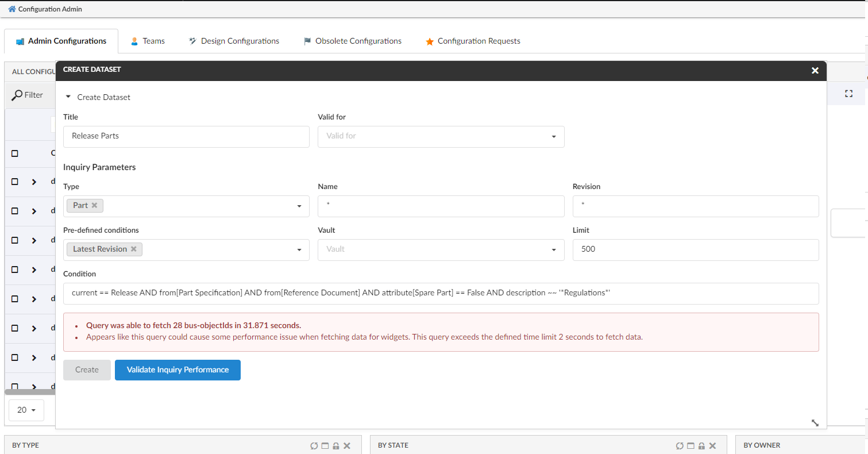Close the By Type widget
Screen dimensions: 868x454
(347, 445)
